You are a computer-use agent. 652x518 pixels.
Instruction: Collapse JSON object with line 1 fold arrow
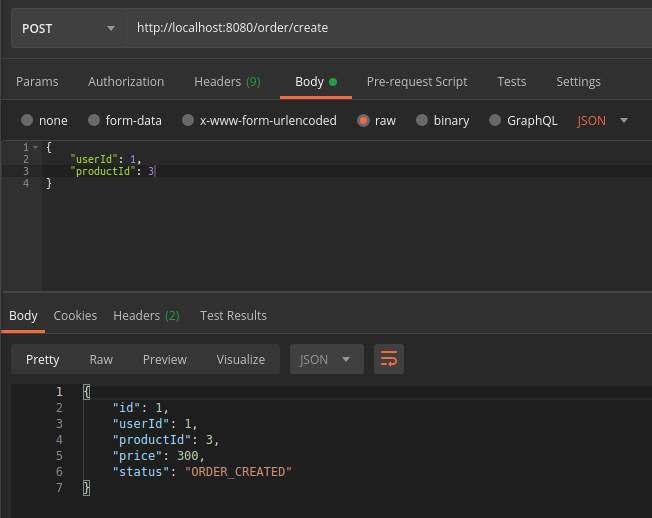tap(36, 147)
